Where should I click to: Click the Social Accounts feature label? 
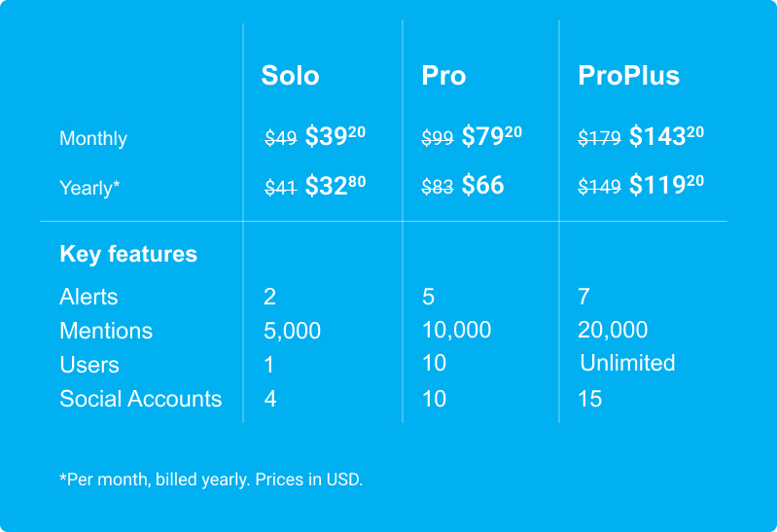(x=141, y=399)
